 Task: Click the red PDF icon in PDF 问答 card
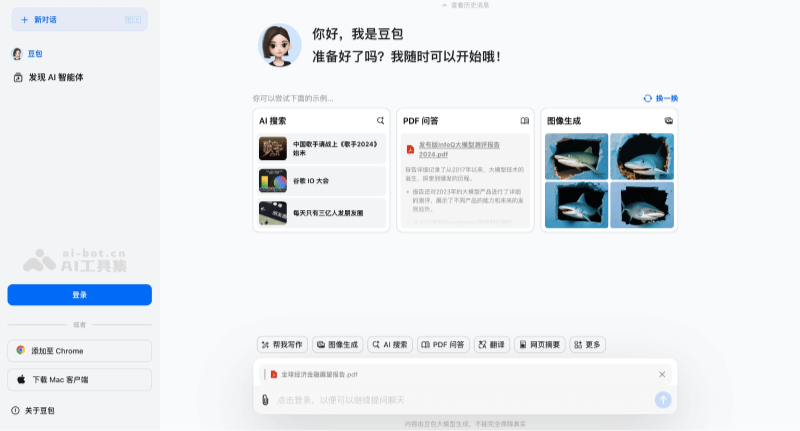click(x=410, y=149)
